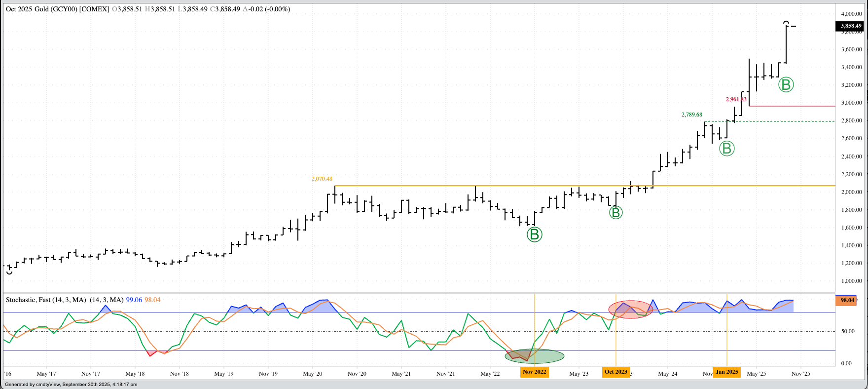Select the Nov 2022 orange date flag
Viewport: 868px width, 389px height.
point(535,372)
